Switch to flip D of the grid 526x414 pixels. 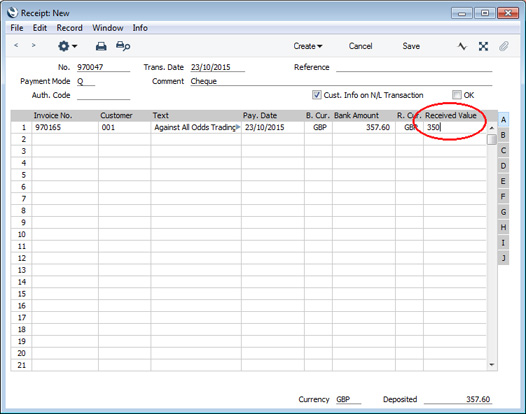pos(503,166)
